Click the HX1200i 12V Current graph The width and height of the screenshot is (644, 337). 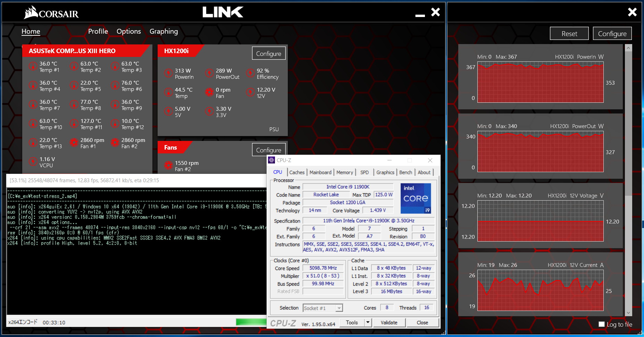(x=540, y=290)
